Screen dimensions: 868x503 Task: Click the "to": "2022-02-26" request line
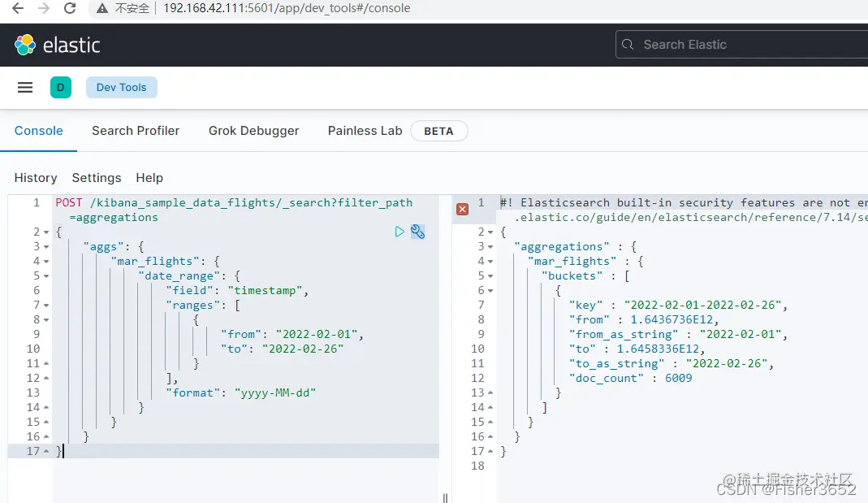click(283, 349)
